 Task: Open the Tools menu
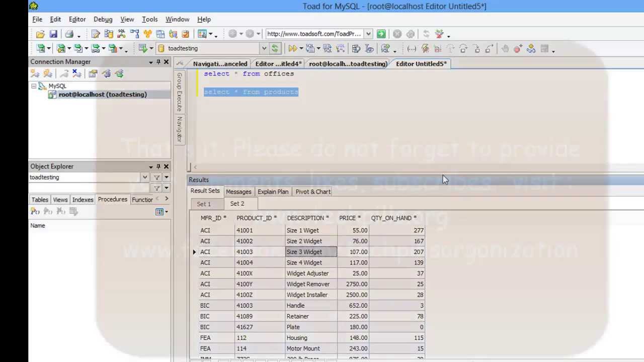click(x=149, y=19)
